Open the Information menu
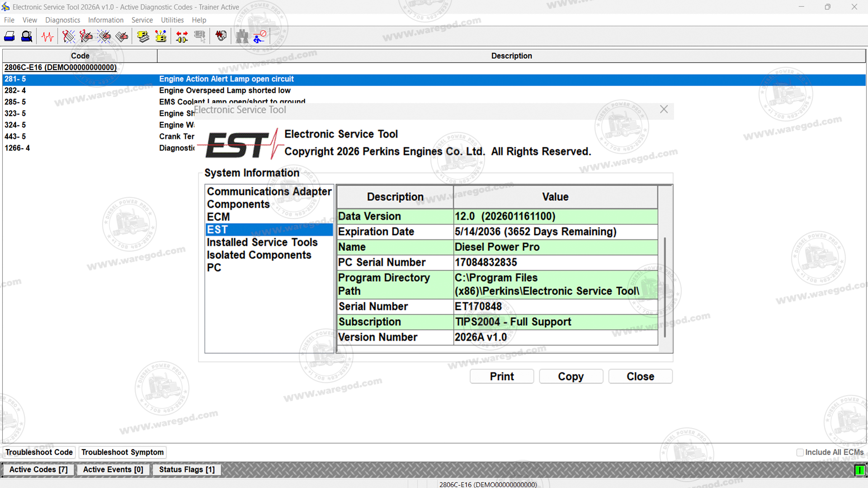The width and height of the screenshot is (868, 488). (106, 20)
